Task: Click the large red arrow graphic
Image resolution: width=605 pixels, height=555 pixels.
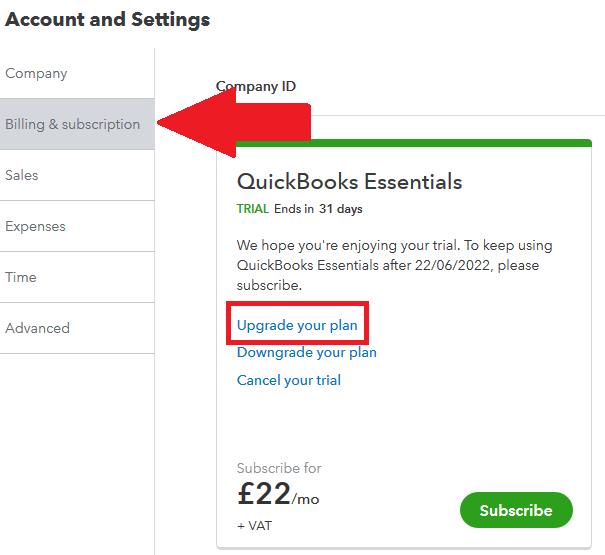Action: (235, 124)
